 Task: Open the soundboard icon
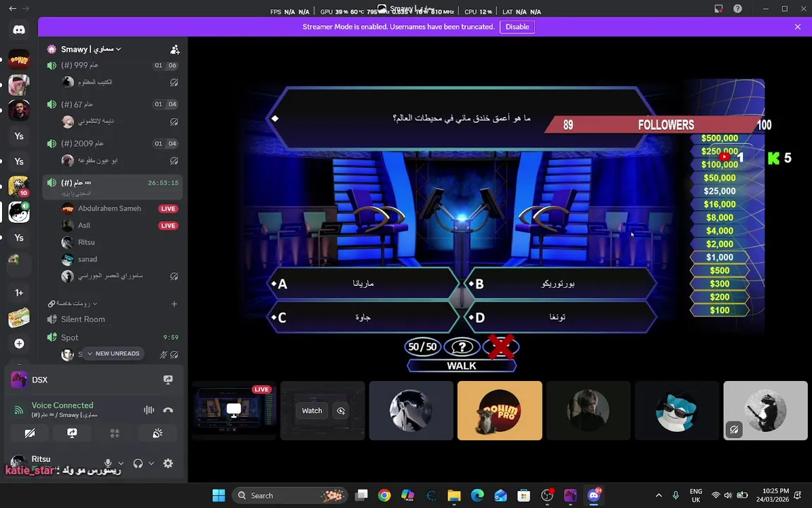(x=157, y=433)
